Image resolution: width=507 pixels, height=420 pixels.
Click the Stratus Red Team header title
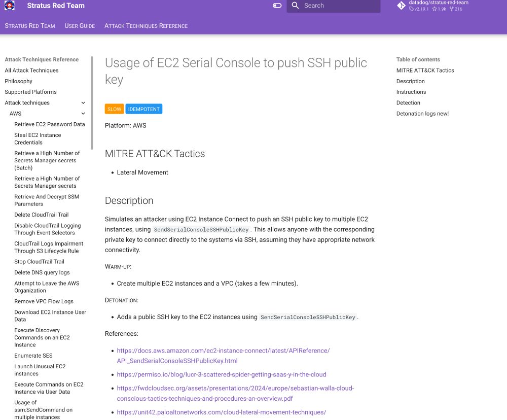click(x=56, y=6)
